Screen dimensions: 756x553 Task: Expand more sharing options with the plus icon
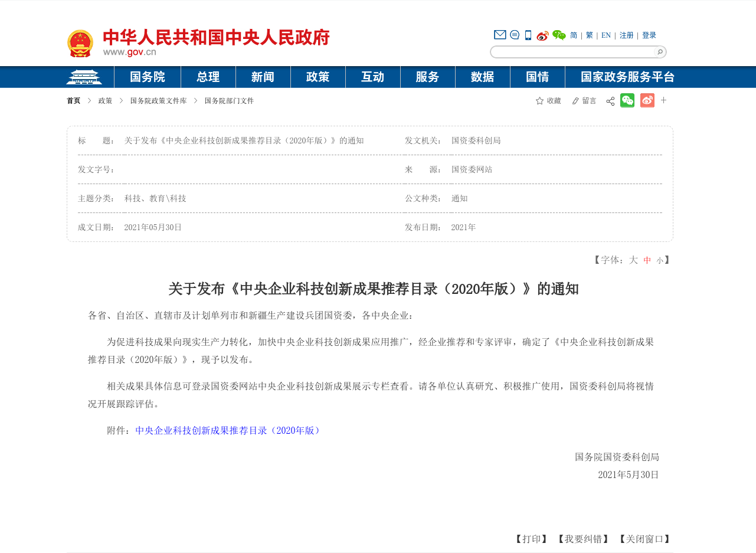pos(663,100)
